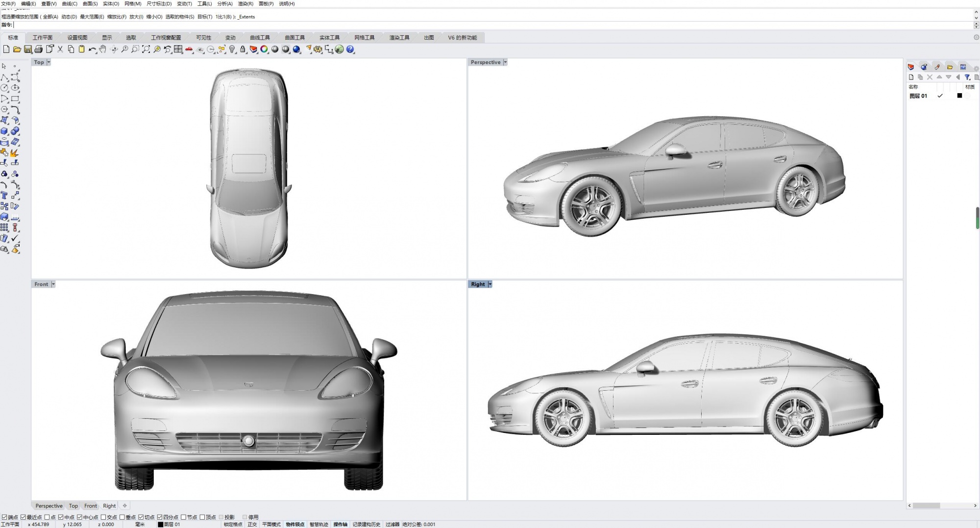Switch to the 实体工具 toolbar tab
980x528 pixels.
pos(329,37)
